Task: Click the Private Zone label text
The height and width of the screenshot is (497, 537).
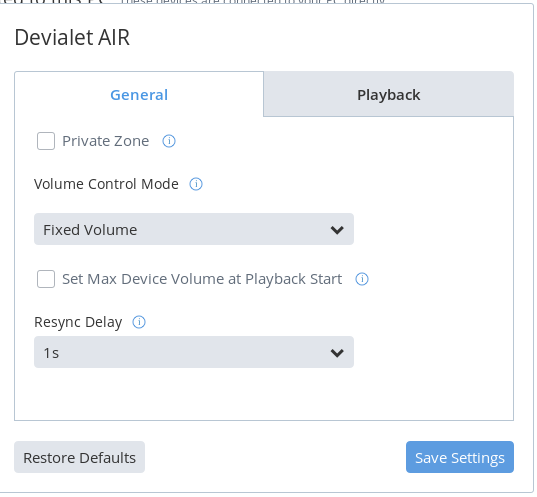Action: point(105,141)
